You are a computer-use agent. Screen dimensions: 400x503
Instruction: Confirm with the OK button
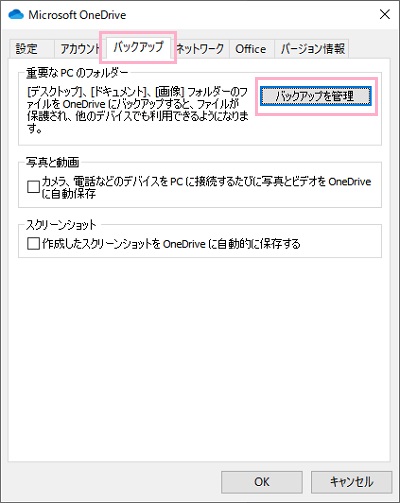(x=262, y=482)
